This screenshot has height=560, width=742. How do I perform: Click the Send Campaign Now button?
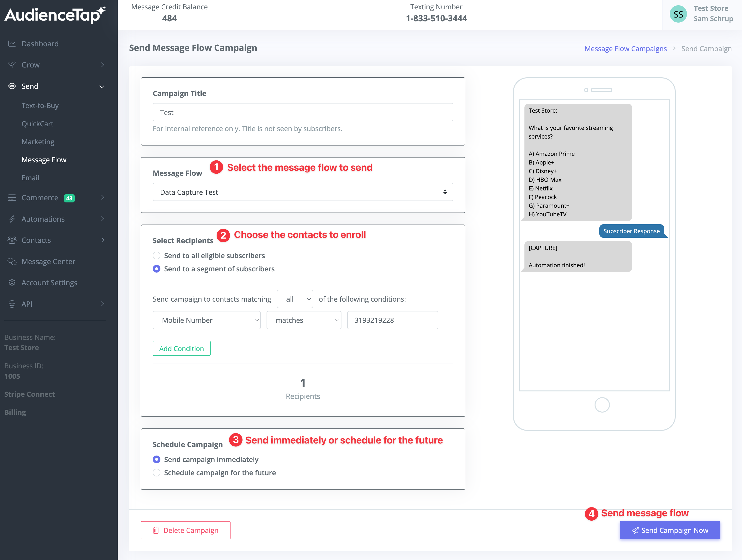point(669,530)
